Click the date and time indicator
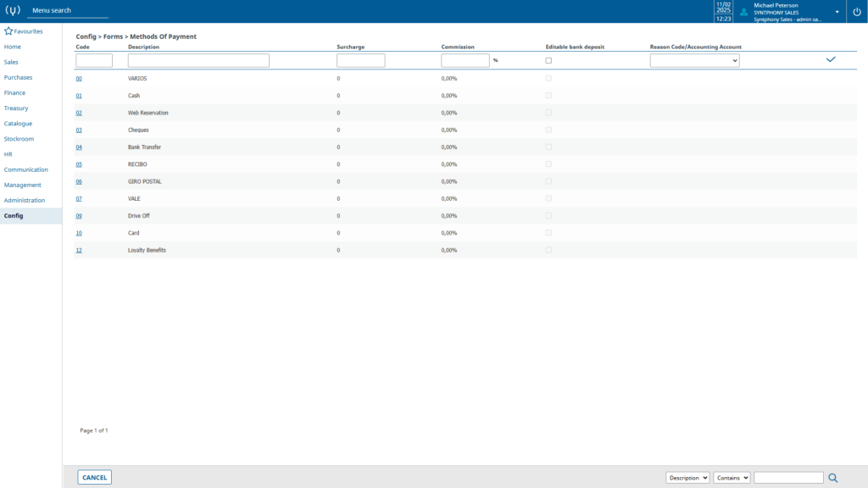The height and width of the screenshot is (488, 868). tap(724, 12)
